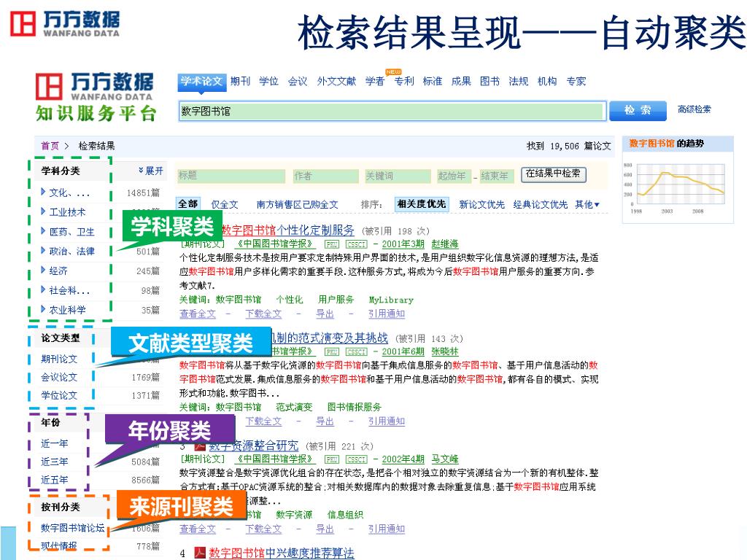
Task: Click the CSSCI badge in the 2002年4期 result
Action: 356,459
